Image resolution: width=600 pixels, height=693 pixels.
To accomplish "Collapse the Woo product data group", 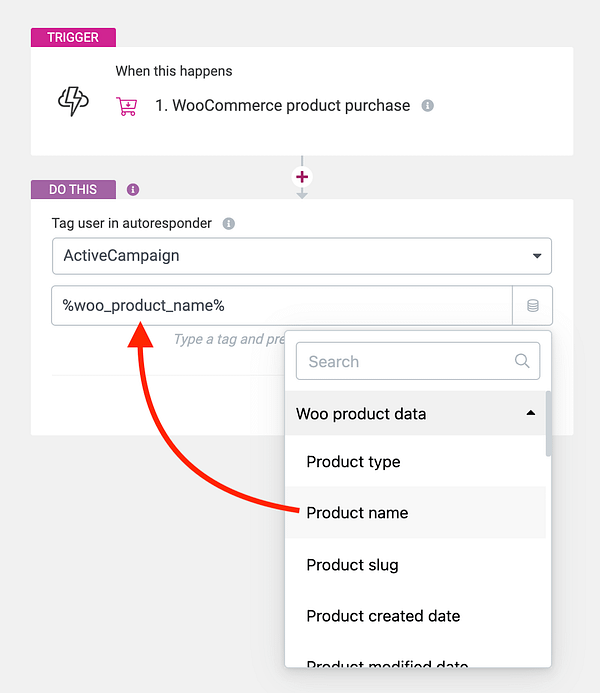I will [x=415, y=414].
